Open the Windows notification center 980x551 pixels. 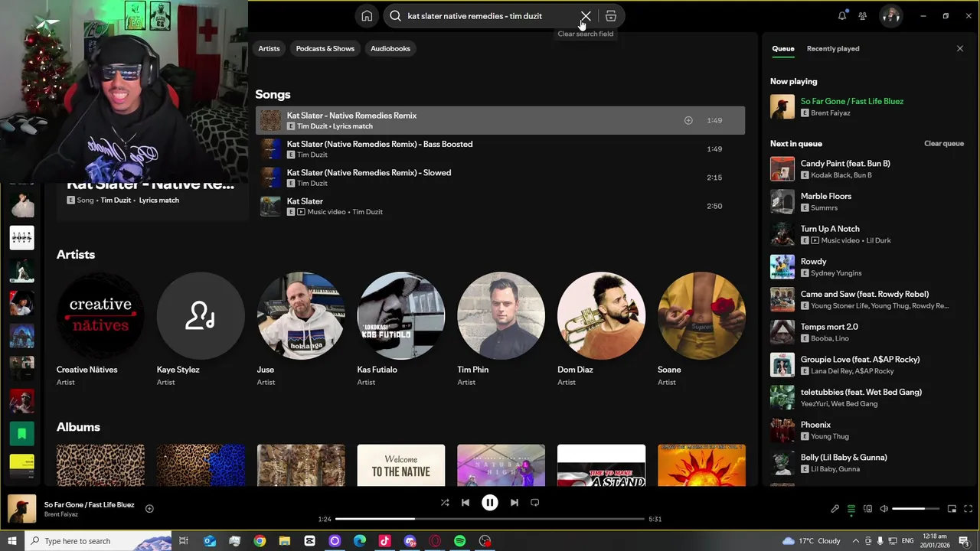pos(964,541)
